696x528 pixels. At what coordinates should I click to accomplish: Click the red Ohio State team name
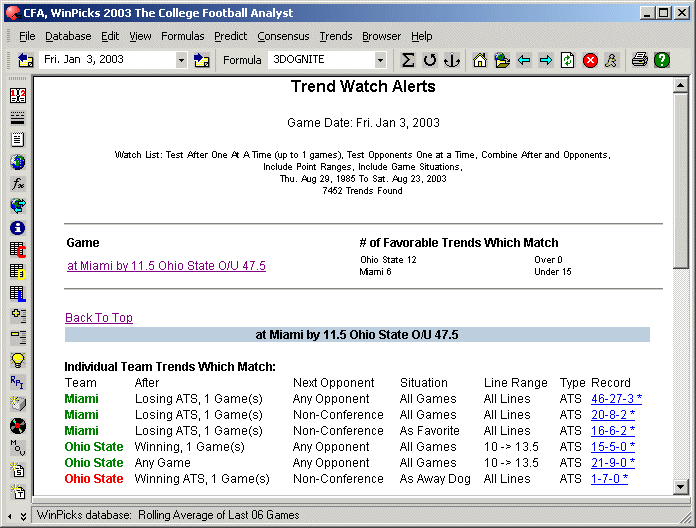click(94, 478)
